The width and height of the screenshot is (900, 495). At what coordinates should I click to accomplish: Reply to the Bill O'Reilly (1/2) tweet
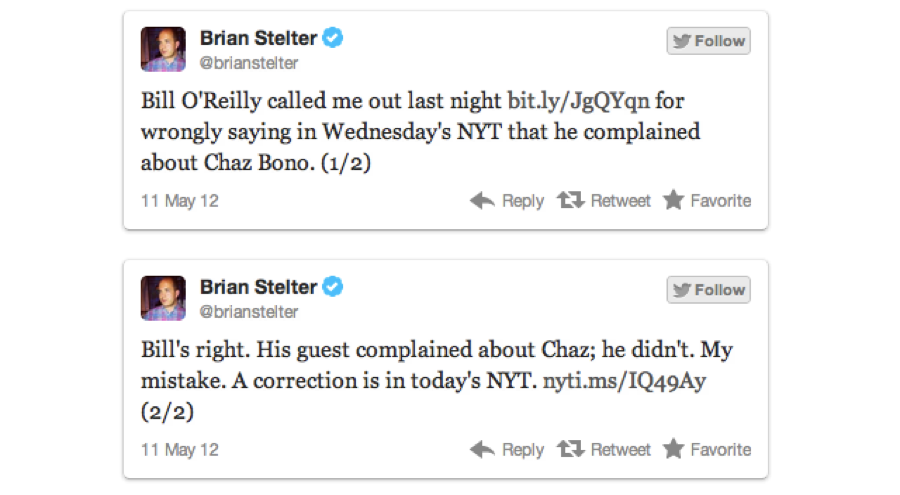507,201
